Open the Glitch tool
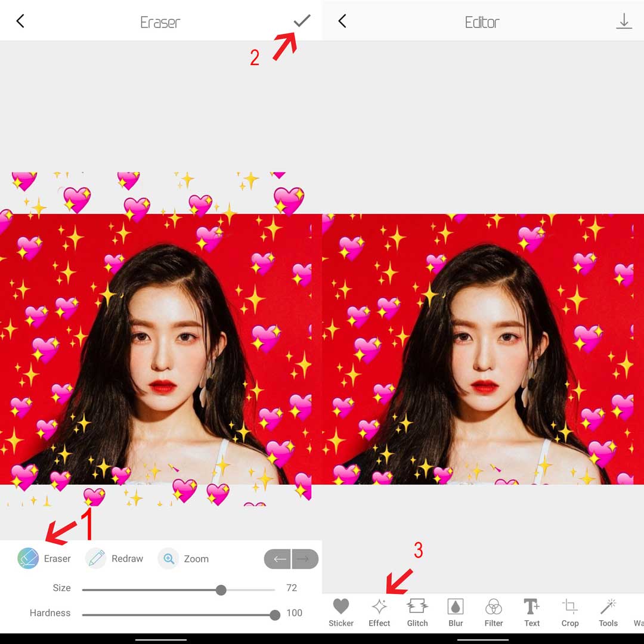Screen dimensions: 644x644 (x=417, y=606)
